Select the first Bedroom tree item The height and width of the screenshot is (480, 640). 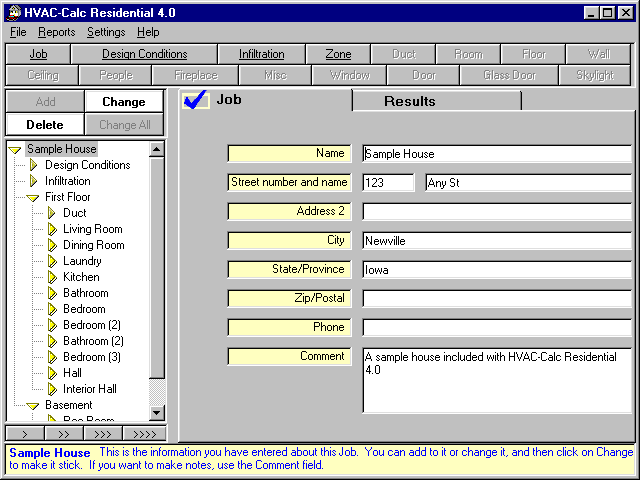coord(84,309)
